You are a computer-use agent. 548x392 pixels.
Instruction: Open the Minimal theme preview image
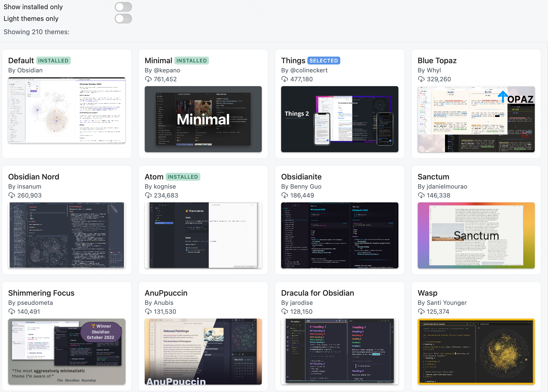[203, 119]
